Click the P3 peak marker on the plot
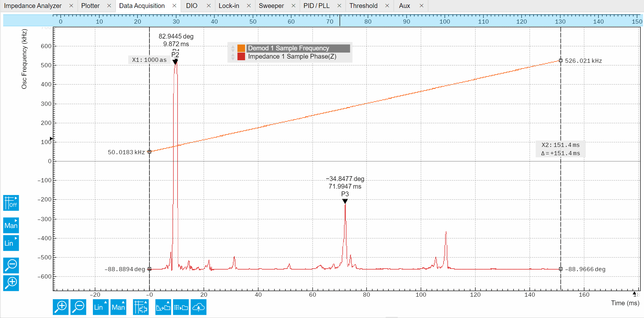 tap(345, 201)
